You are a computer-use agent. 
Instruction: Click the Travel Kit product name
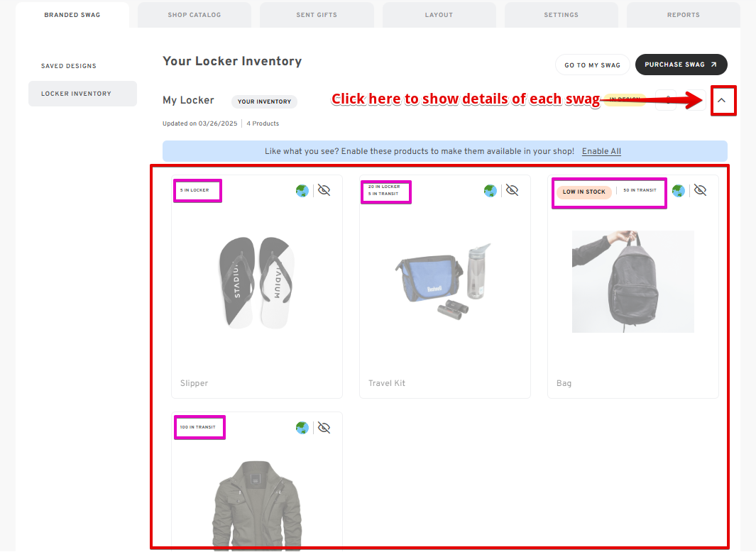pyautogui.click(x=387, y=383)
